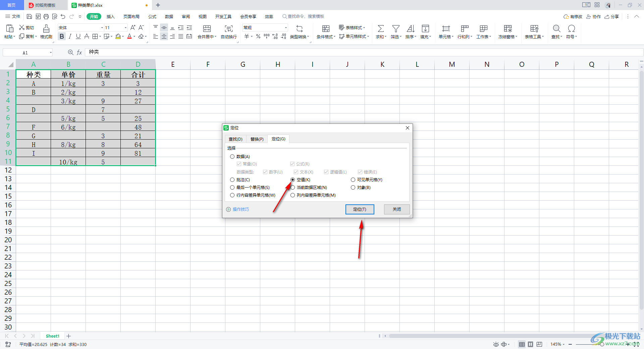Toggle Bold formatting
644x349 pixels.
tap(62, 36)
